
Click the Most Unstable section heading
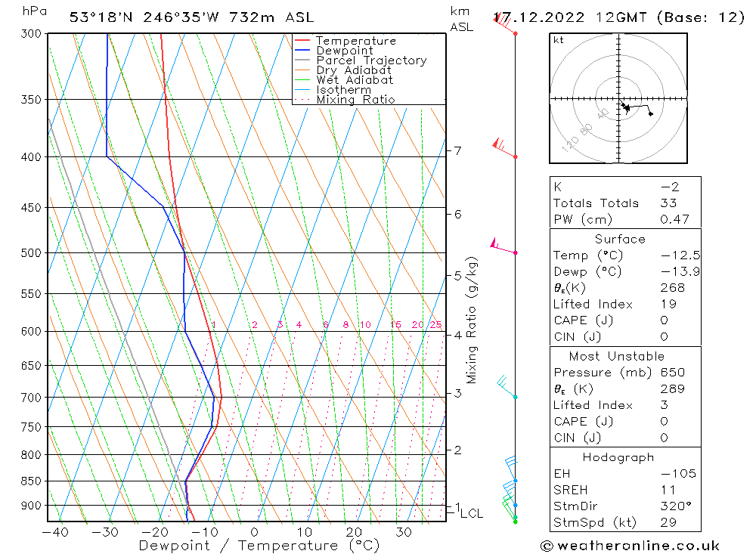tap(617, 356)
